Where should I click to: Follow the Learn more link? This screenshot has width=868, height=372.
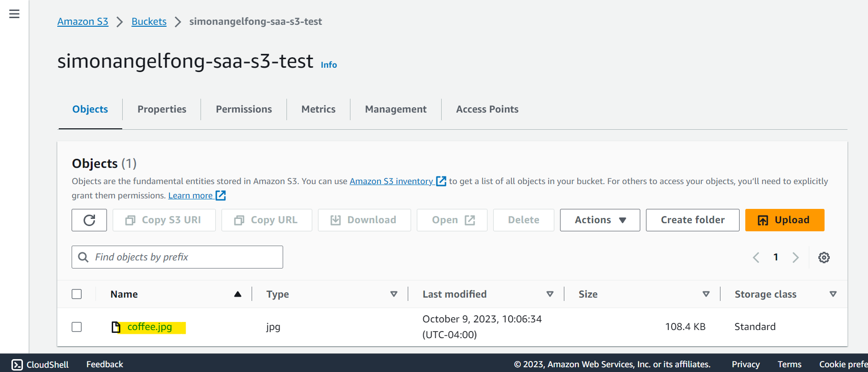click(x=191, y=196)
